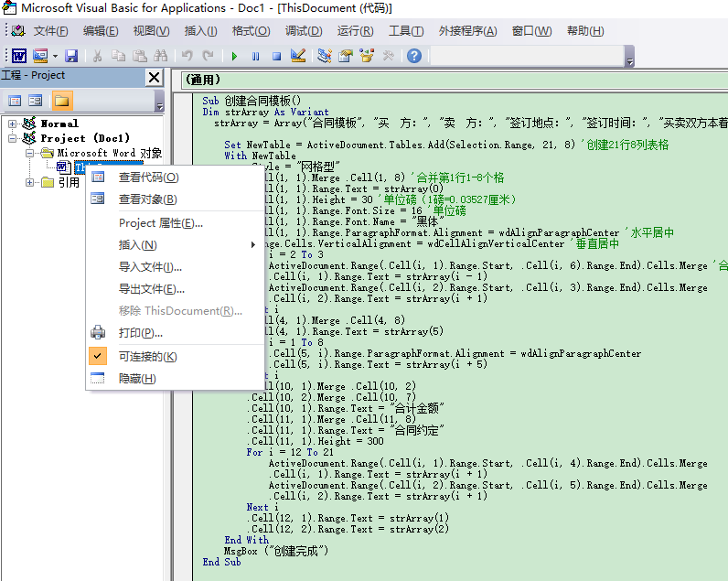Screen dimensions: 728x581
Task: Click the menu bar VBA icon at far left
Action: (x=18, y=31)
